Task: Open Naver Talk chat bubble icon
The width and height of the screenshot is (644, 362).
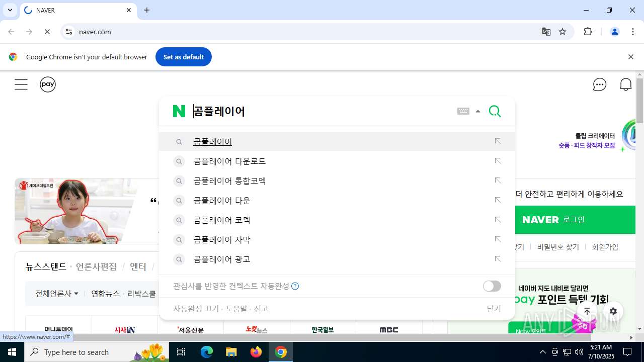Action: point(600,84)
